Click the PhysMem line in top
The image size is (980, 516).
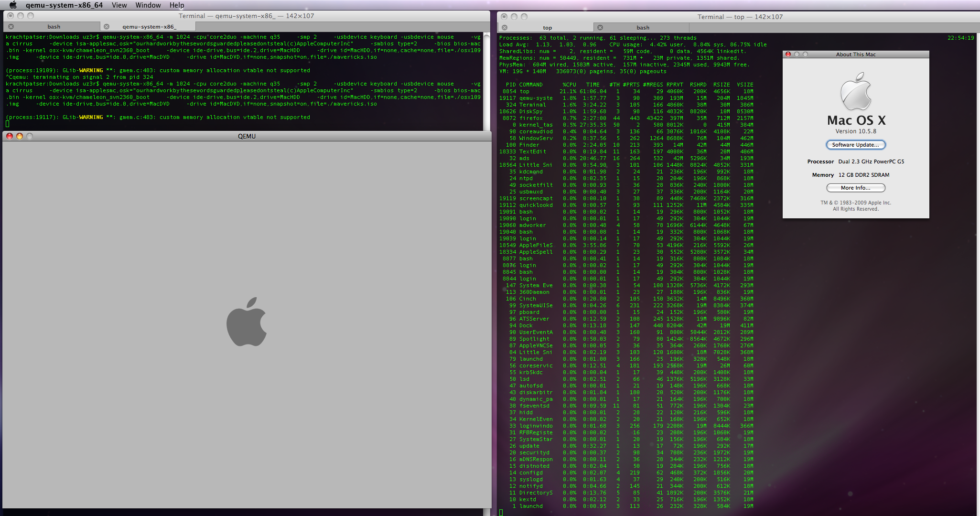click(624, 64)
